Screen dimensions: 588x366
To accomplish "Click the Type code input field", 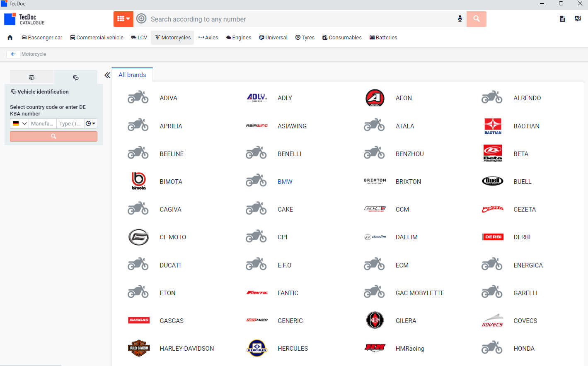I will (x=70, y=123).
